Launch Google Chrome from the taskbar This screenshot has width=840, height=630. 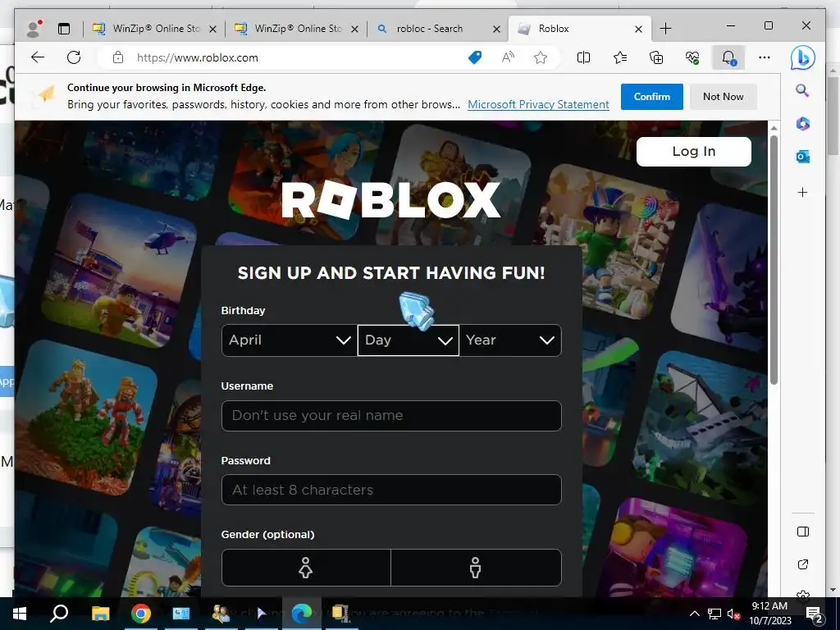pos(141,614)
